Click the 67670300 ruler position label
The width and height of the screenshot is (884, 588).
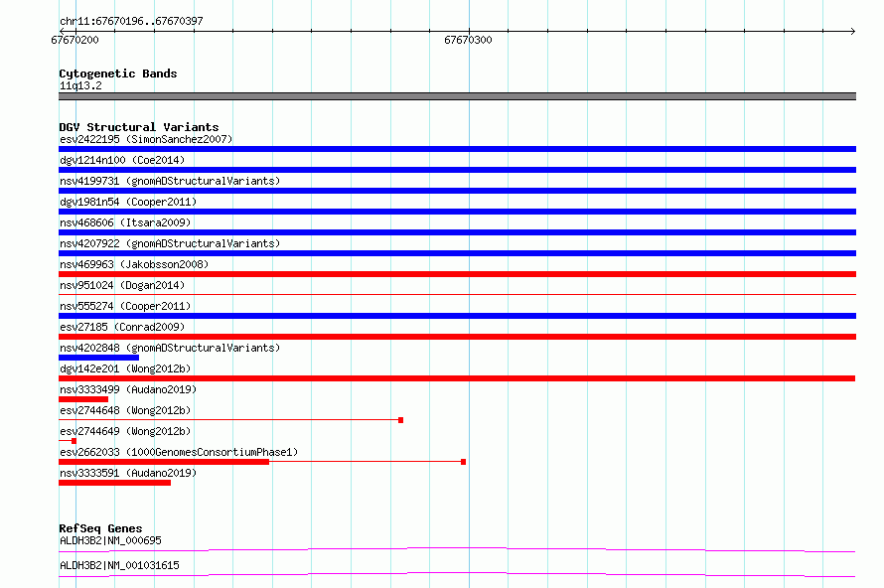click(468, 40)
